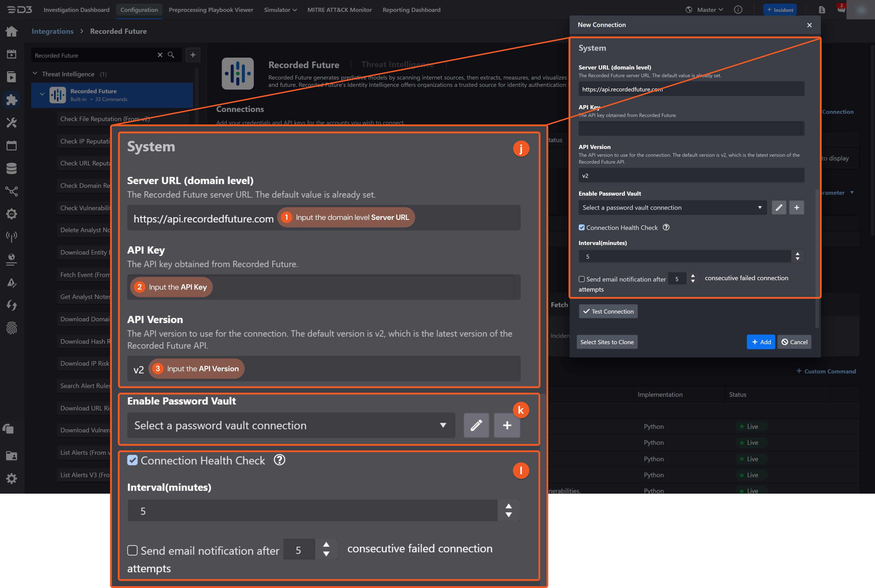Screen dimensions: 875x588
Task: Toggle Send email notification in New Connection panel
Action: (x=582, y=279)
